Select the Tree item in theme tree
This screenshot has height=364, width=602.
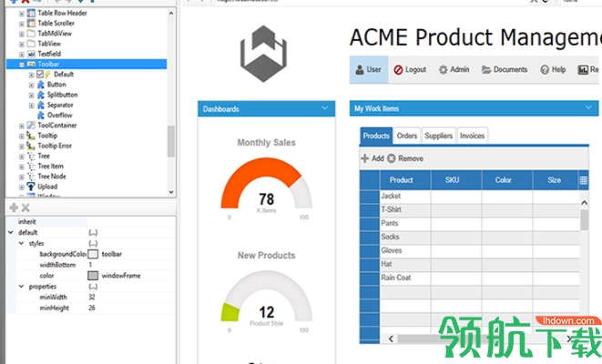pos(44,157)
